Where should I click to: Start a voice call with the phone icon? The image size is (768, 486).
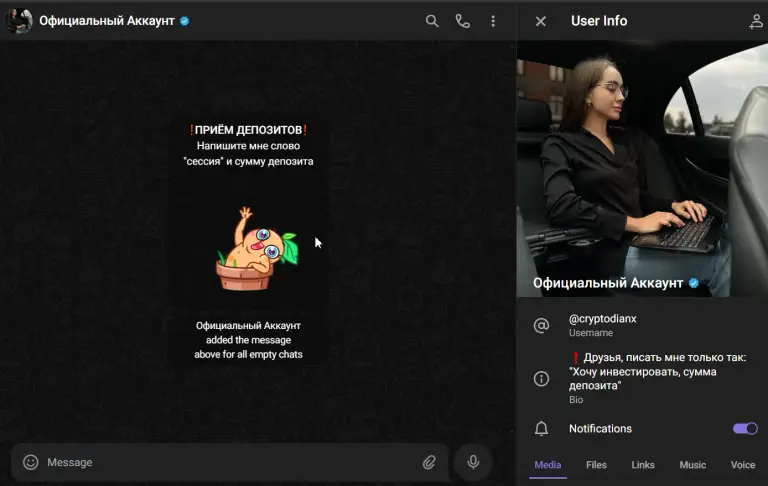pyautogui.click(x=462, y=21)
